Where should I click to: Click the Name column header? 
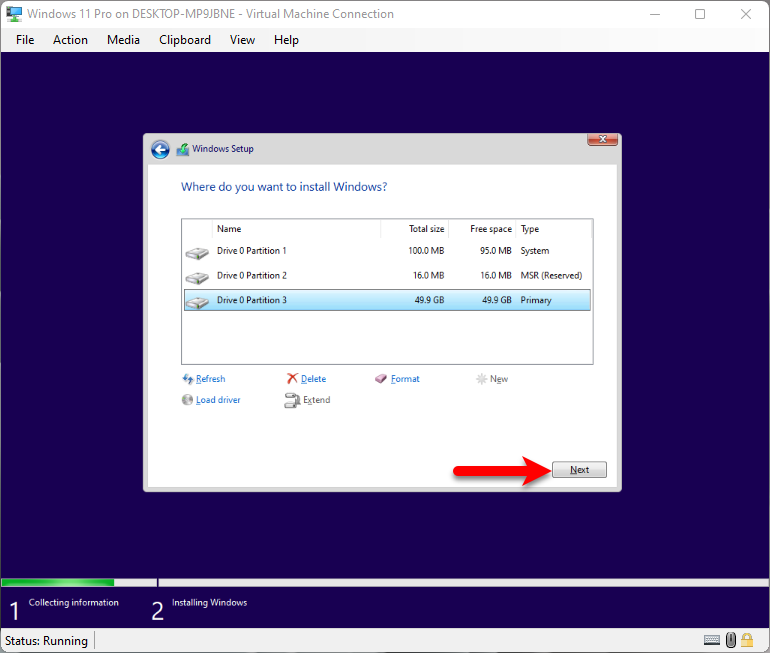click(297, 229)
